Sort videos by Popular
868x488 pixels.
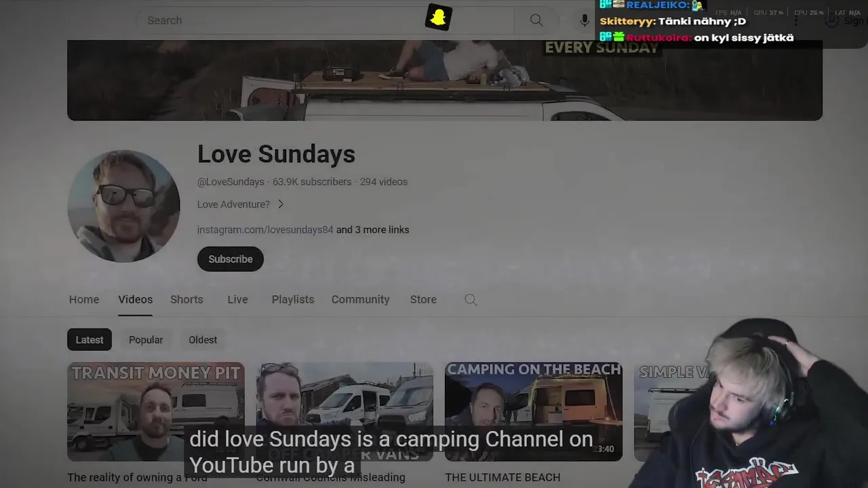[146, 340]
